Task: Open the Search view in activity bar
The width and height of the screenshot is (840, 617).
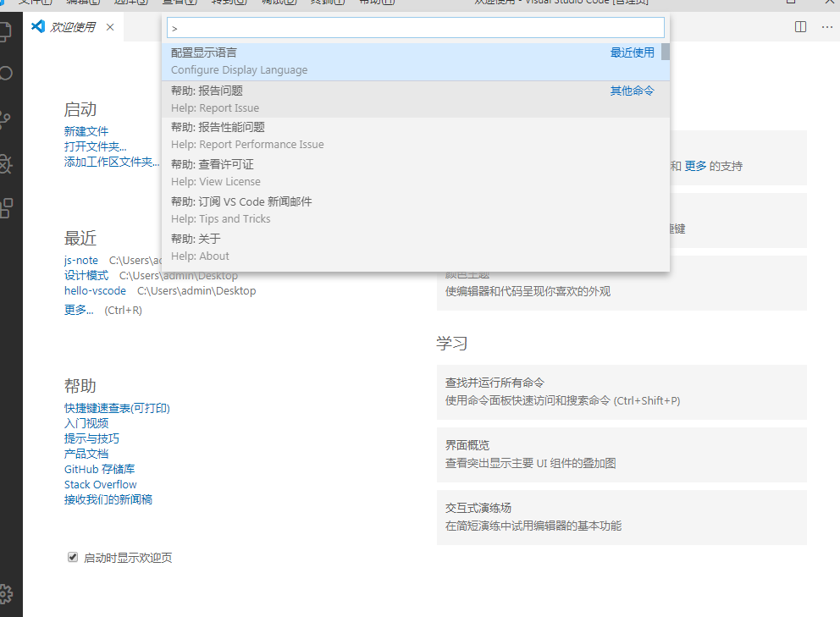Action: pos(5,74)
